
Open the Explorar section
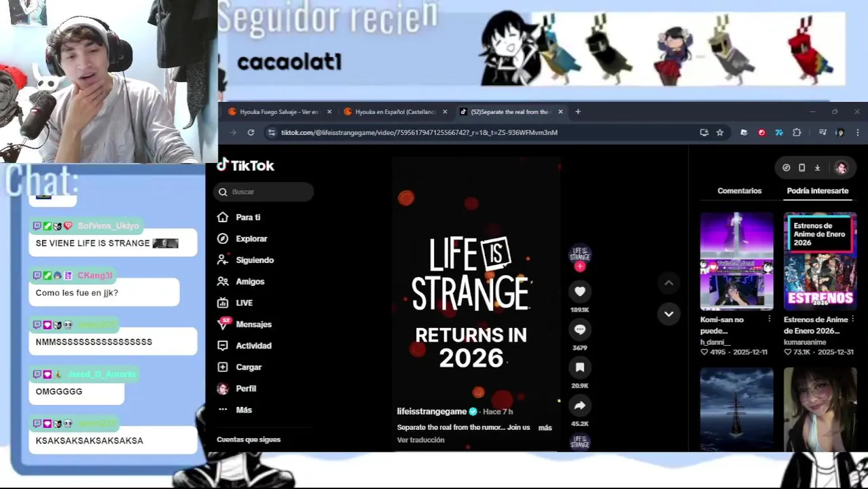[242, 238]
